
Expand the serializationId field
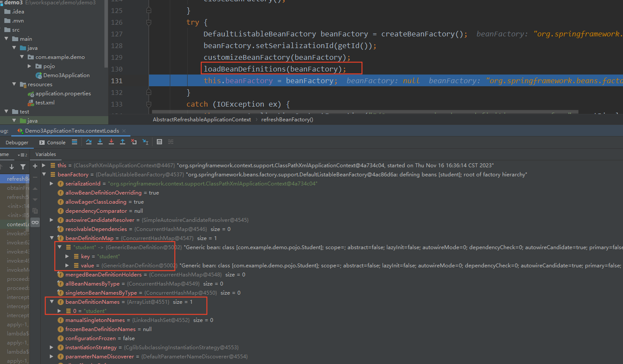(52, 184)
